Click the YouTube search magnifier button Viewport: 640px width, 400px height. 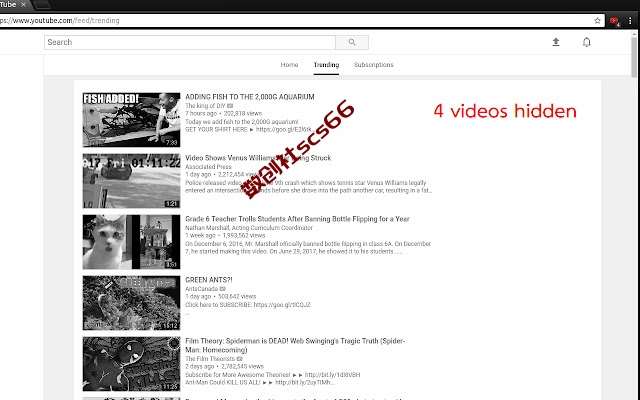click(352, 42)
